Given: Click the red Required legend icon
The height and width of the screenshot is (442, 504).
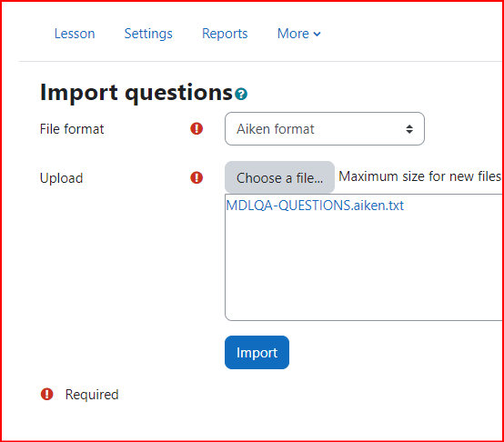Looking at the screenshot, I should [47, 394].
